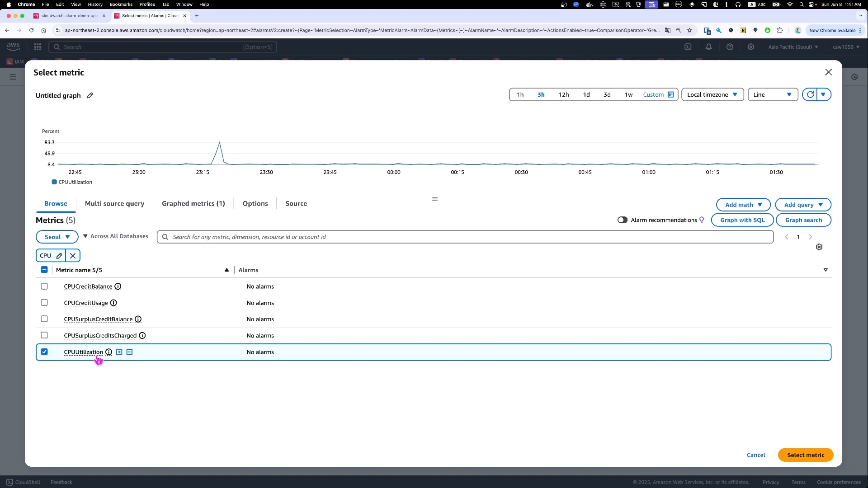Uncheck the CPUUtilization metric checkbox
Screen dimensions: 868x488
(x=44, y=352)
